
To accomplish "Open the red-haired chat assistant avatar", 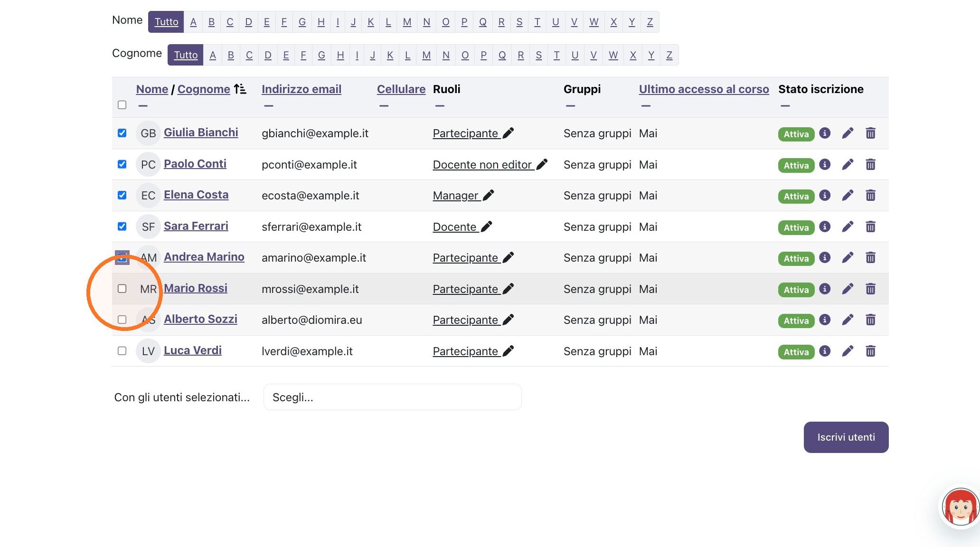I will (961, 507).
